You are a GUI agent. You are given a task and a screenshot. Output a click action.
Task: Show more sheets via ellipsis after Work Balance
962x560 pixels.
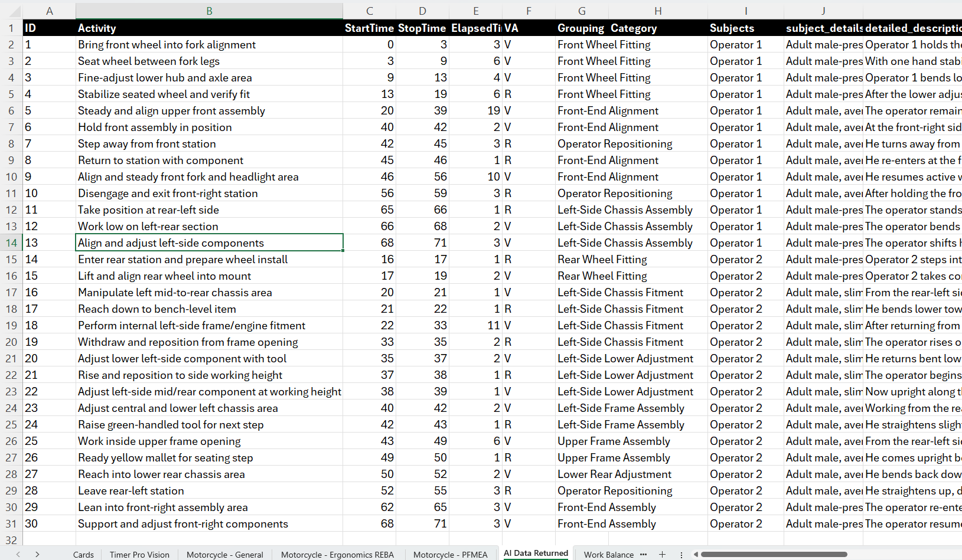coord(643,554)
